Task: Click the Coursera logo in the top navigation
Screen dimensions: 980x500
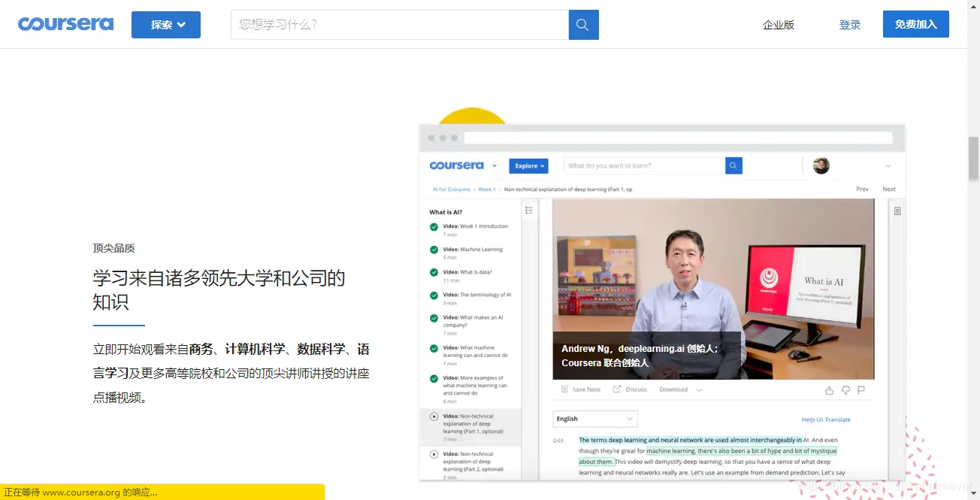Action: coord(65,23)
